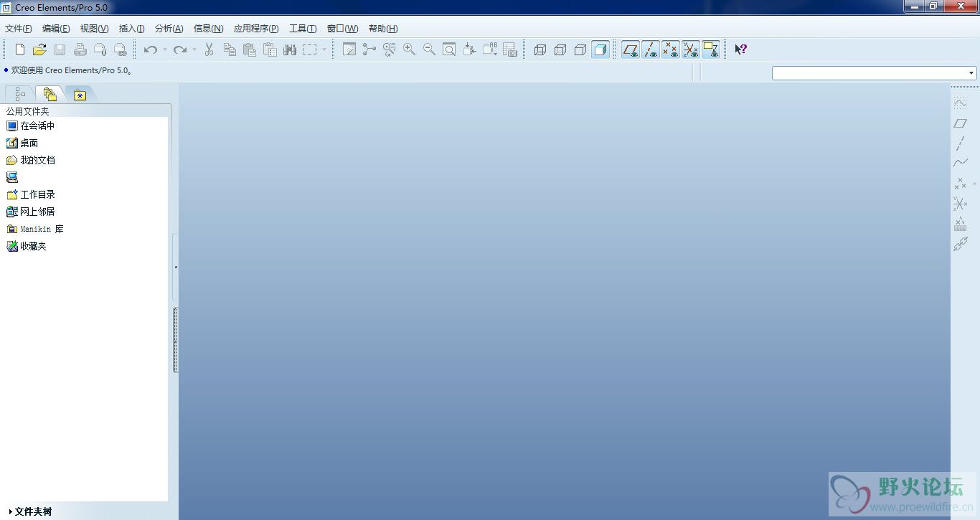Open the 分析(A) menu

[x=169, y=29]
